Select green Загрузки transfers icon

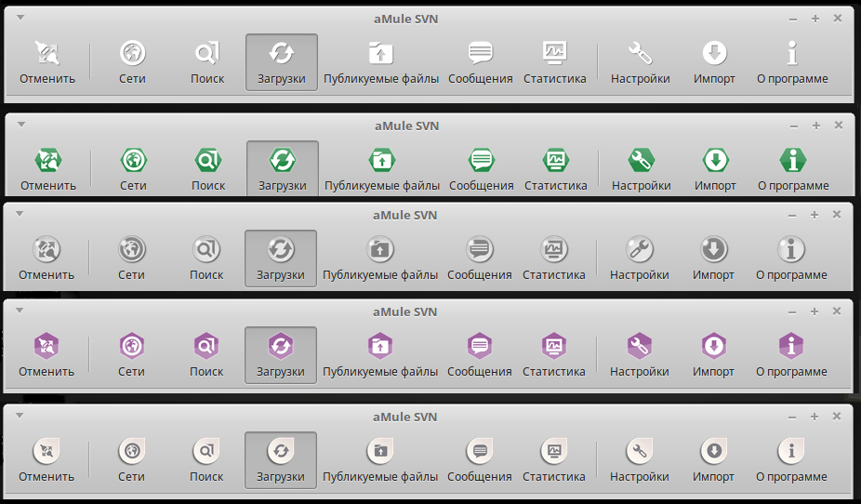tap(283, 160)
